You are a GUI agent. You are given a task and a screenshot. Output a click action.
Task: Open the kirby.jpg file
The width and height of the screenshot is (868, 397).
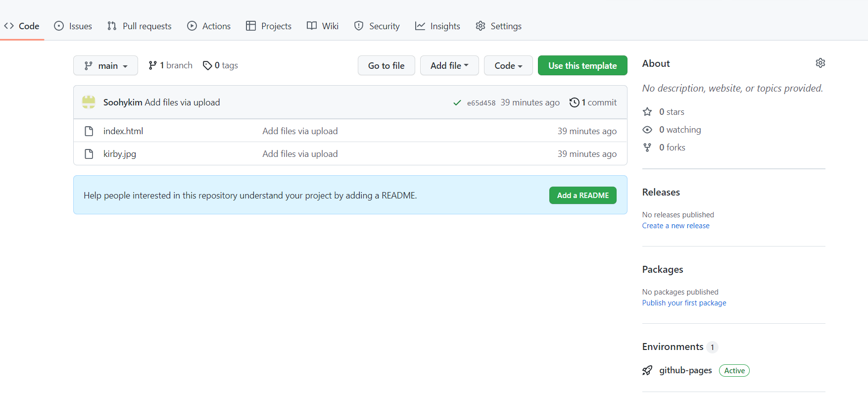pyautogui.click(x=120, y=154)
